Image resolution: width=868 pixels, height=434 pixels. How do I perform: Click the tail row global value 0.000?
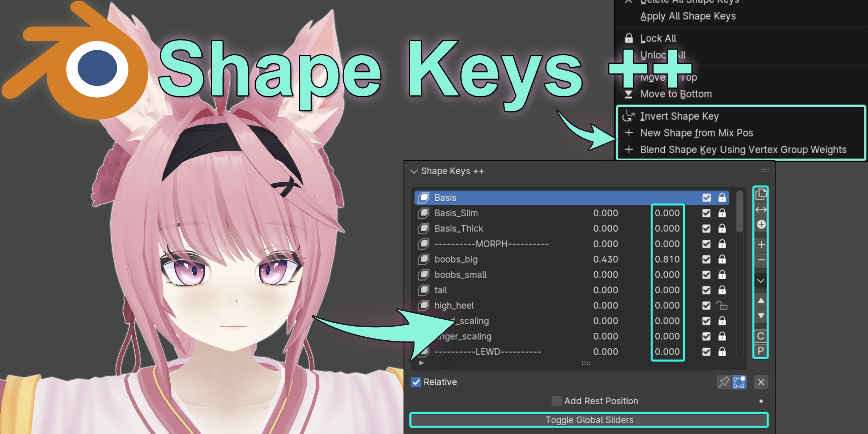click(667, 290)
